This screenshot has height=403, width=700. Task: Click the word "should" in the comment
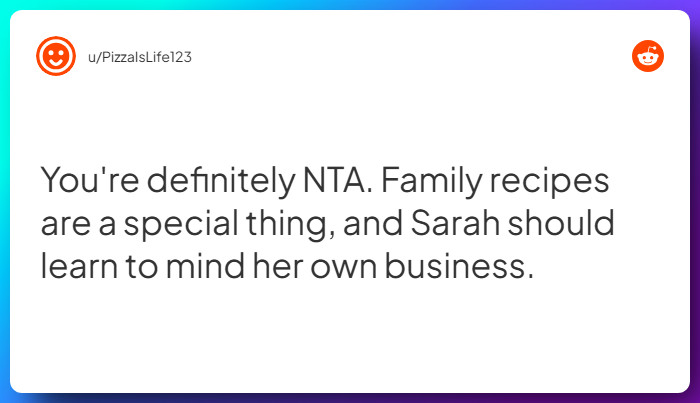(559, 224)
